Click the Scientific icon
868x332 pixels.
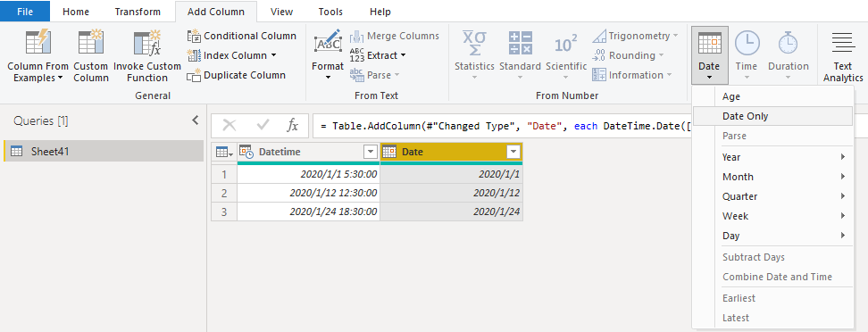click(x=566, y=43)
